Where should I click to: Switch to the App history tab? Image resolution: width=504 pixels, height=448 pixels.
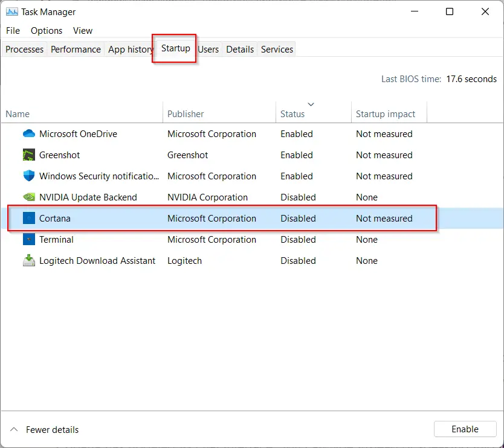(x=130, y=49)
